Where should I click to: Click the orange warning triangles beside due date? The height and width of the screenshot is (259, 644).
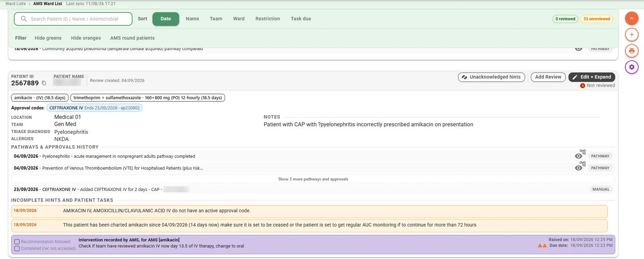(542, 245)
